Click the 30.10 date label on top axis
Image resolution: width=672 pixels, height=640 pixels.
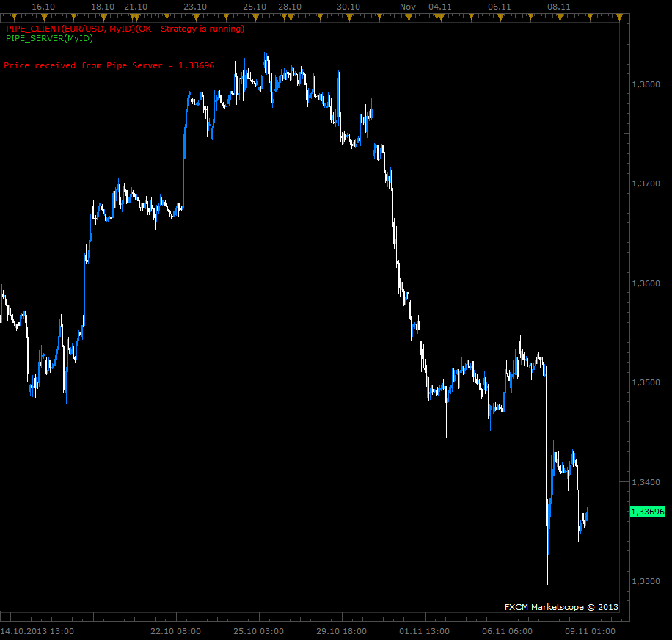[348, 7]
